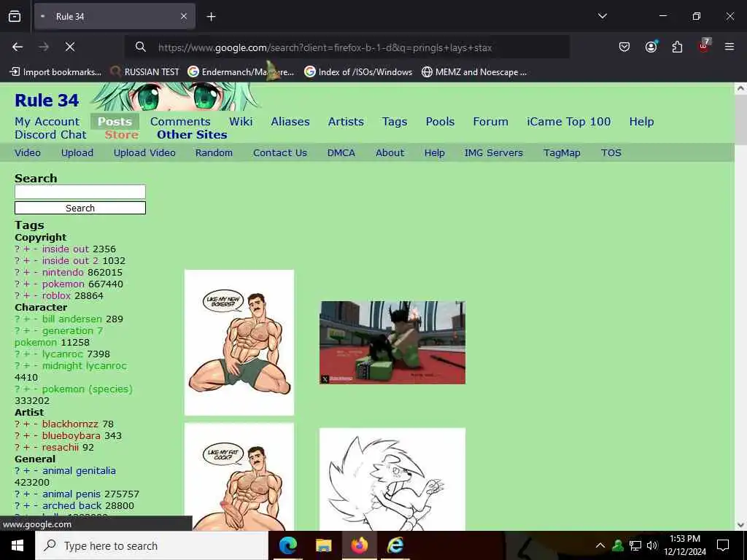Save page to Pocket icon
This screenshot has height=560, width=747.
coord(624,47)
